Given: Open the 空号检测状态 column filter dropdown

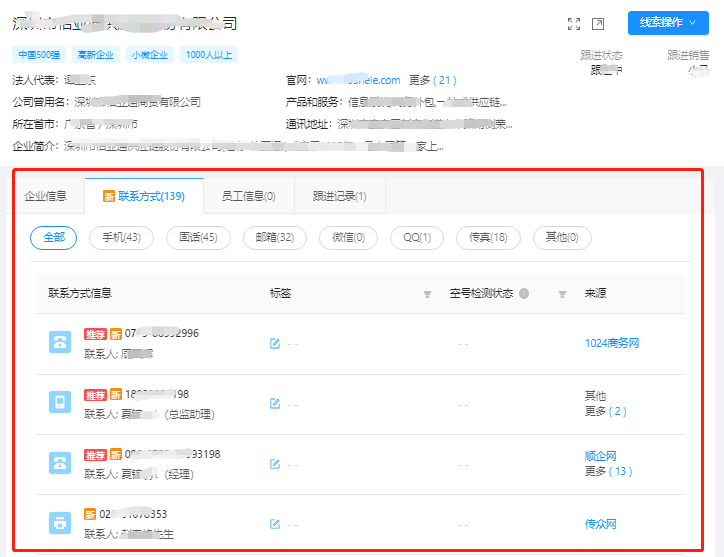Looking at the screenshot, I should coord(562,294).
